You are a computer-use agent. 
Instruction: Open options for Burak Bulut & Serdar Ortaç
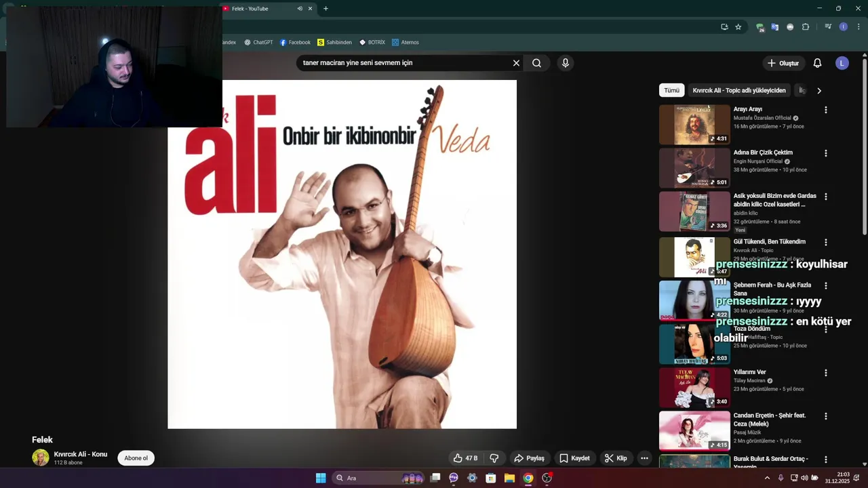click(x=825, y=460)
